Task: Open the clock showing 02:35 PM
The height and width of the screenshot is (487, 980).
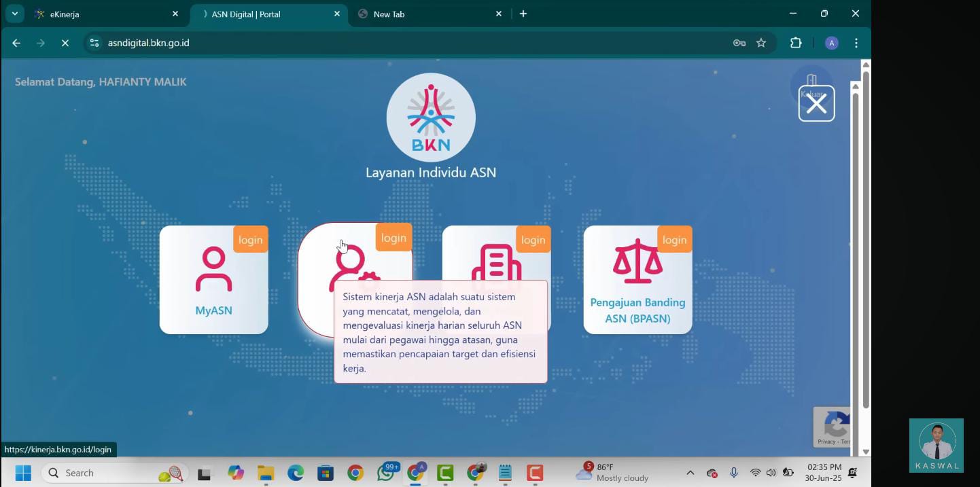Action: coord(824,473)
